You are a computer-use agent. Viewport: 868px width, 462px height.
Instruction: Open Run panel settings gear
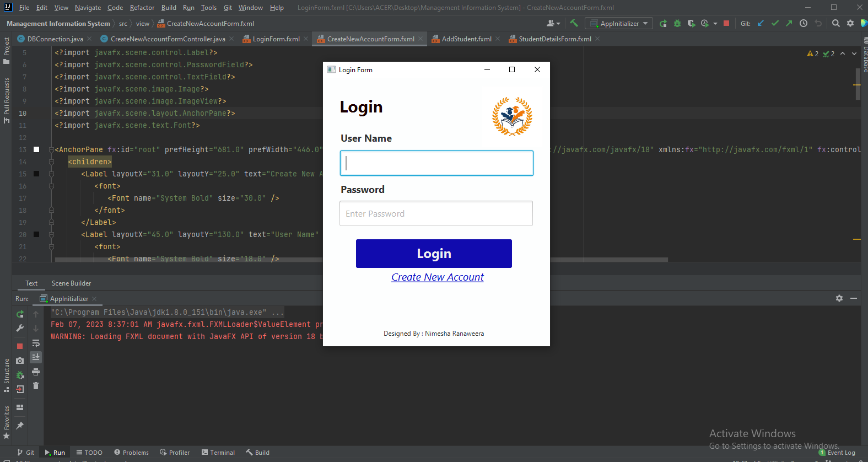point(839,298)
